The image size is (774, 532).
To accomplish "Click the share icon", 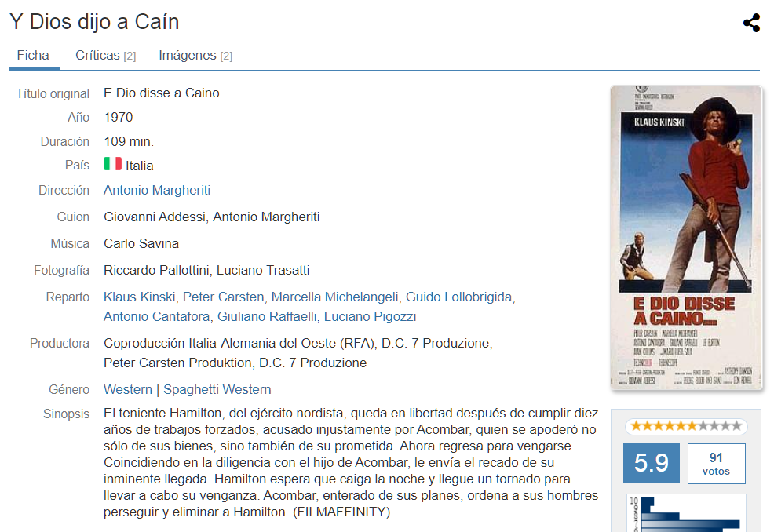I will [751, 23].
